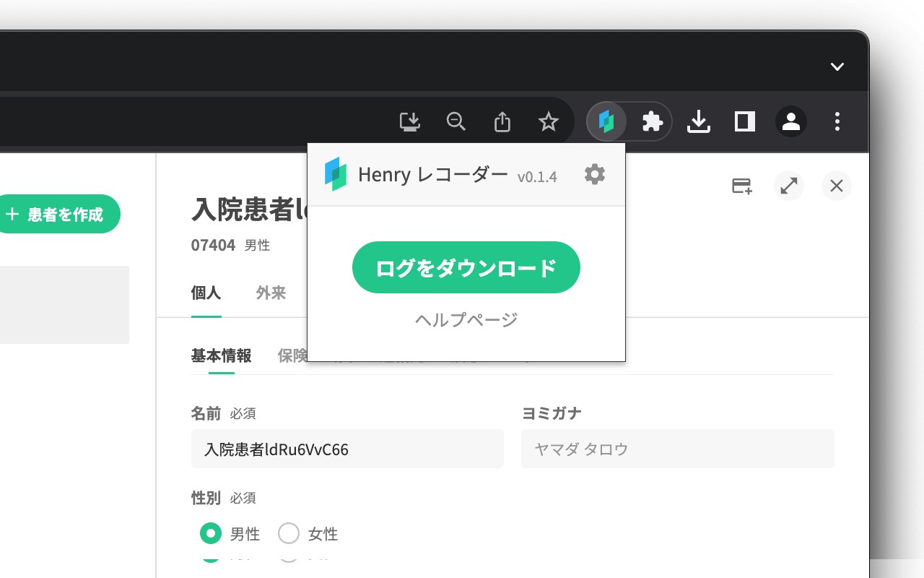Open the browser three-dot menu
Screen dimensions: 924x578
837,121
